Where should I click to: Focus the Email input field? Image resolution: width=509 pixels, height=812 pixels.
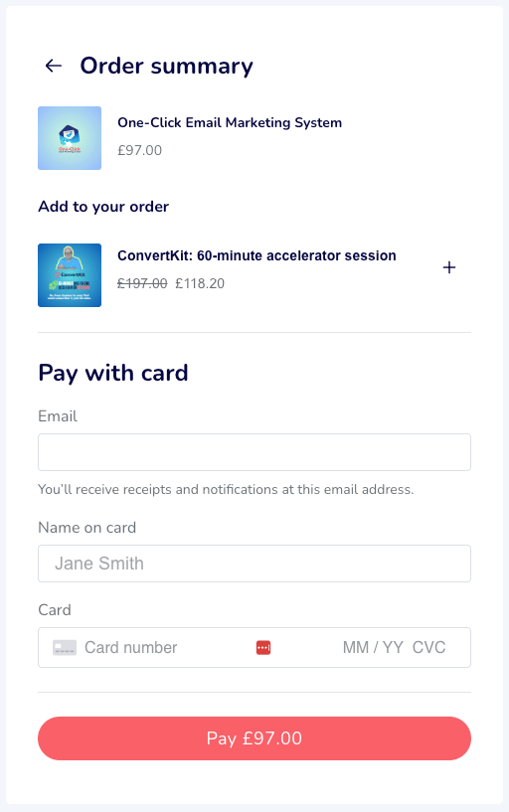(254, 452)
